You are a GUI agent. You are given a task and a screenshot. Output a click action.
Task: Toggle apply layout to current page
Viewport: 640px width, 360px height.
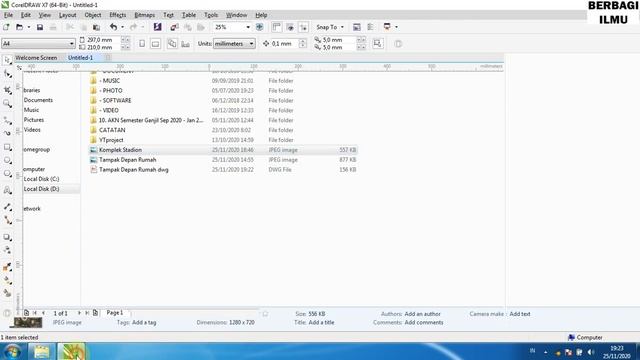[x=185, y=43]
